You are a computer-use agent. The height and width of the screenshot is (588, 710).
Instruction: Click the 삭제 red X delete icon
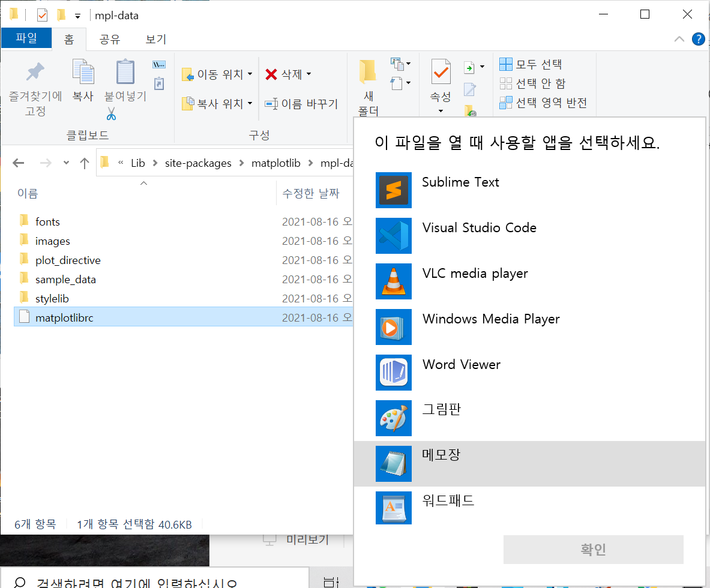pos(271,74)
